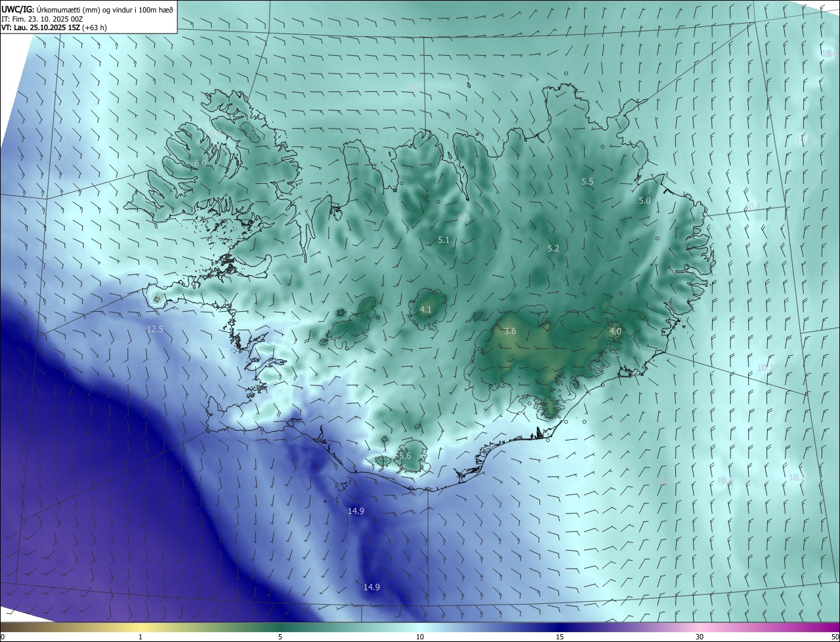Click the 5.2 precipitation value
840x642 pixels.
tap(553, 249)
